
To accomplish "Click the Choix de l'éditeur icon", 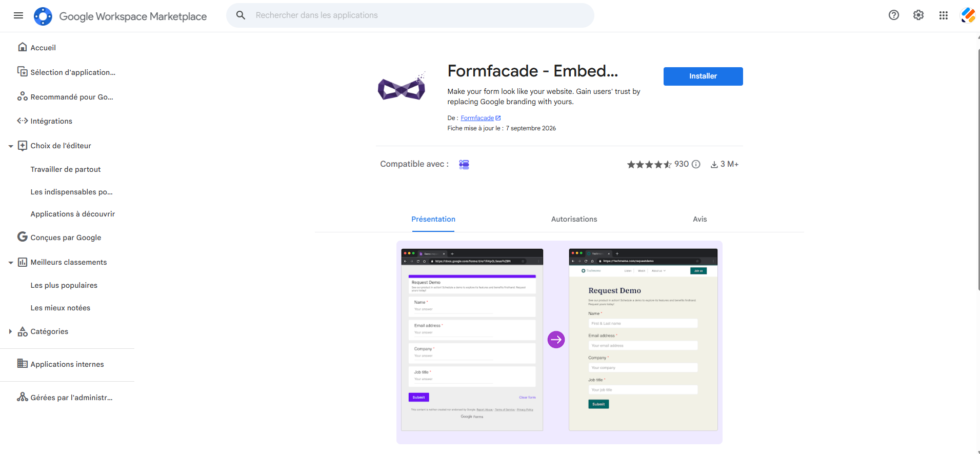I will (x=23, y=146).
